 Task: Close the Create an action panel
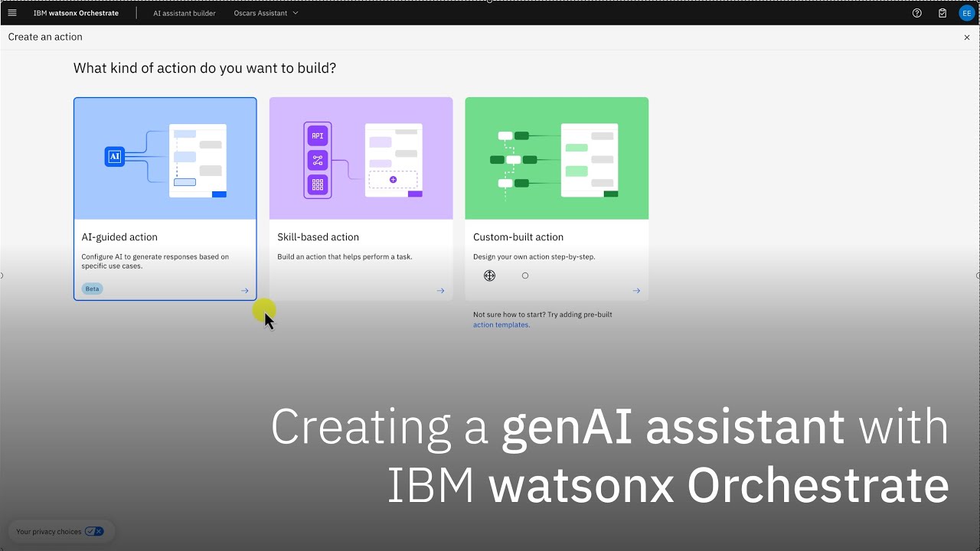click(x=967, y=37)
